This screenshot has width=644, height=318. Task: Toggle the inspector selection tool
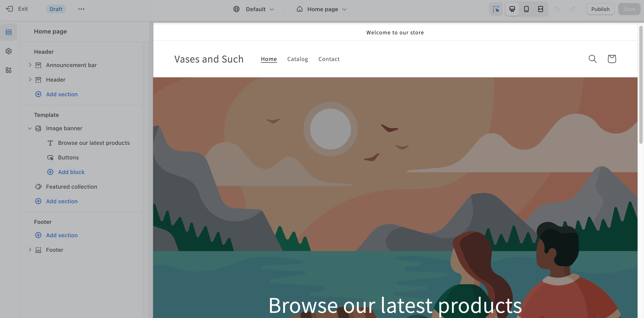[496, 9]
